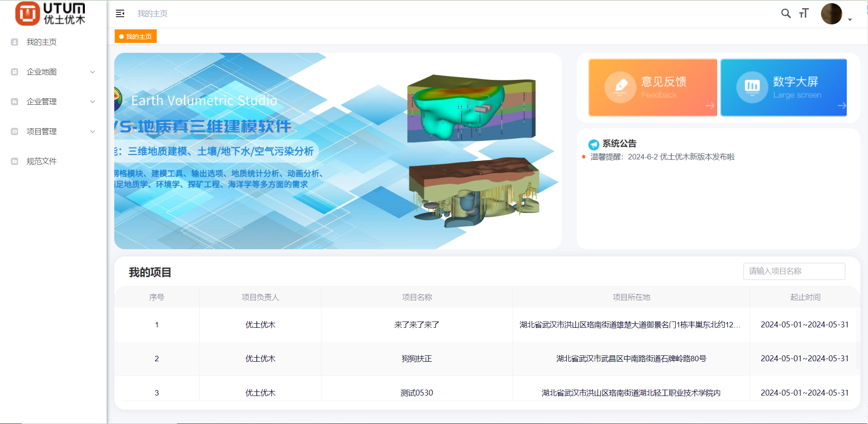
Task: Open the 企业管理 menu item
Action: click(x=53, y=102)
